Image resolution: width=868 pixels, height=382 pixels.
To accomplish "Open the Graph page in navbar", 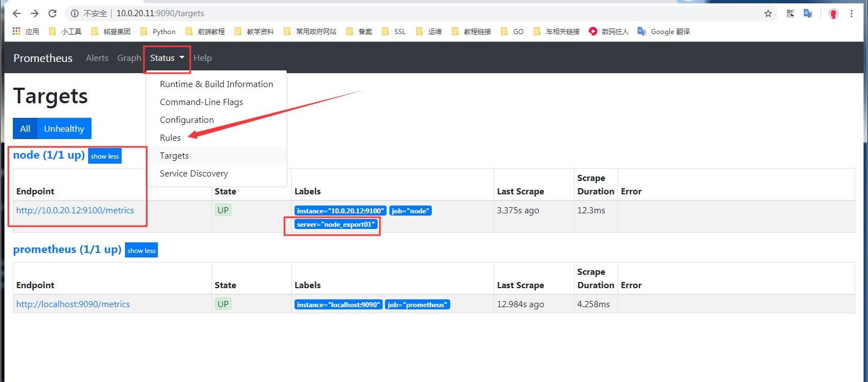I will (x=129, y=58).
